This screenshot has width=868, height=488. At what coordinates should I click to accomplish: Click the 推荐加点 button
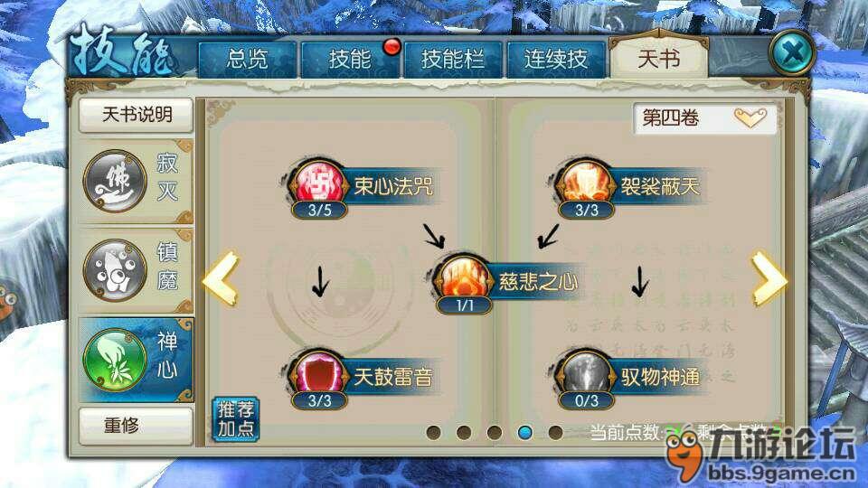pyautogui.click(x=236, y=418)
